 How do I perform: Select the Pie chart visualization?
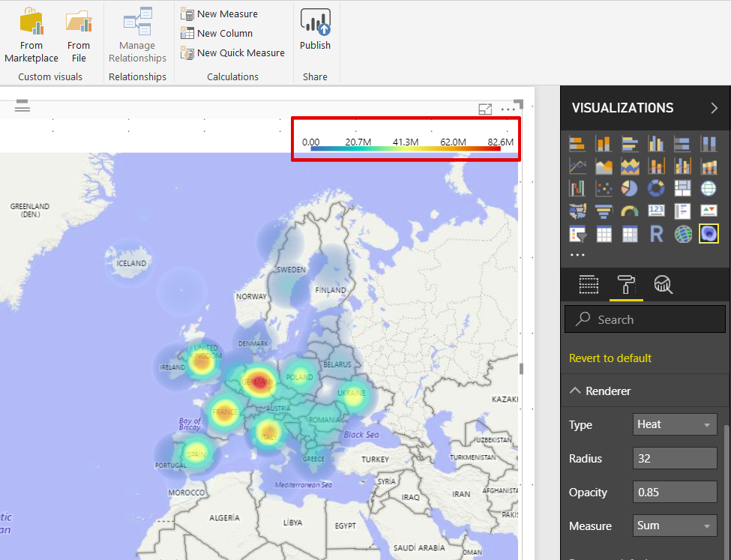pyautogui.click(x=630, y=188)
